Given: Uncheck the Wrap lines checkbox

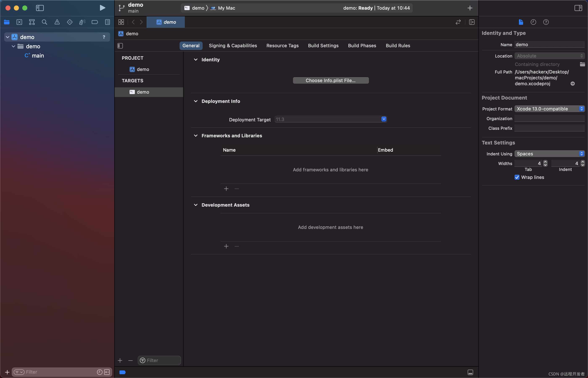Looking at the screenshot, I should (517, 177).
